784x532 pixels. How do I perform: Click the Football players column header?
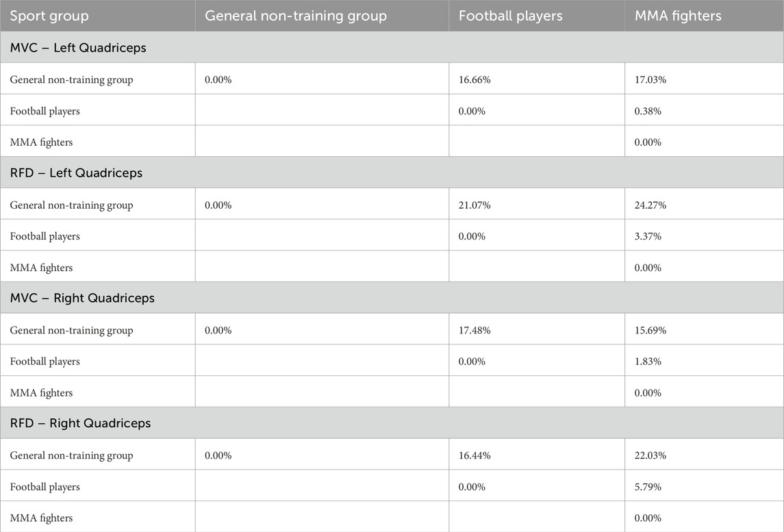pos(511,16)
